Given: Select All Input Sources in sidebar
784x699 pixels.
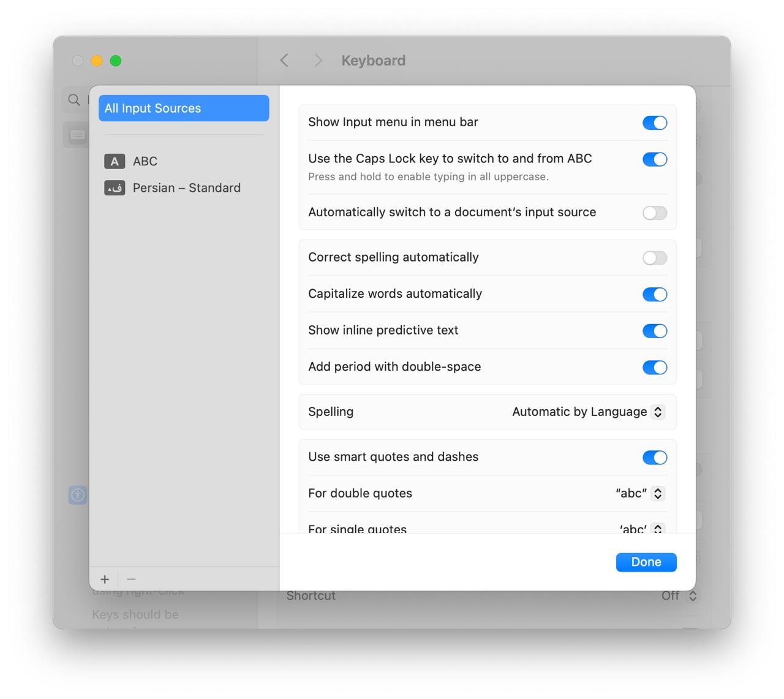Looking at the screenshot, I should [x=184, y=108].
